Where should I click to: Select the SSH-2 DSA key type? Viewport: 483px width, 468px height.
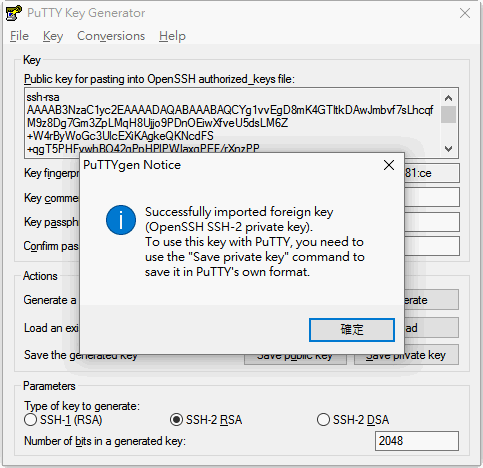coord(323,420)
